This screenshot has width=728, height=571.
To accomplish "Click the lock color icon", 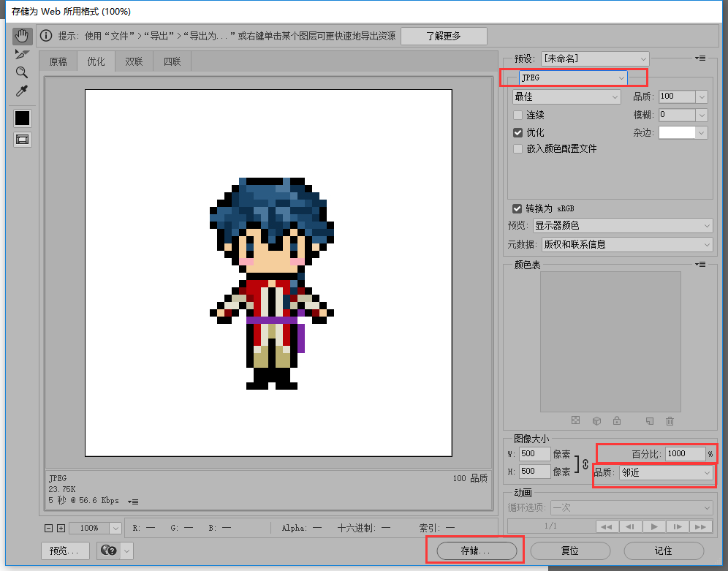I will [x=617, y=420].
